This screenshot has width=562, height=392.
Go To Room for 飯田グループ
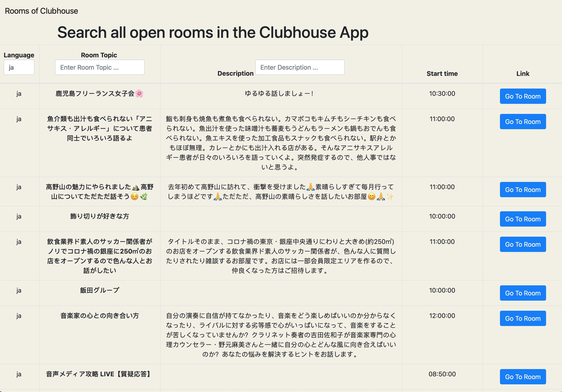click(x=523, y=293)
